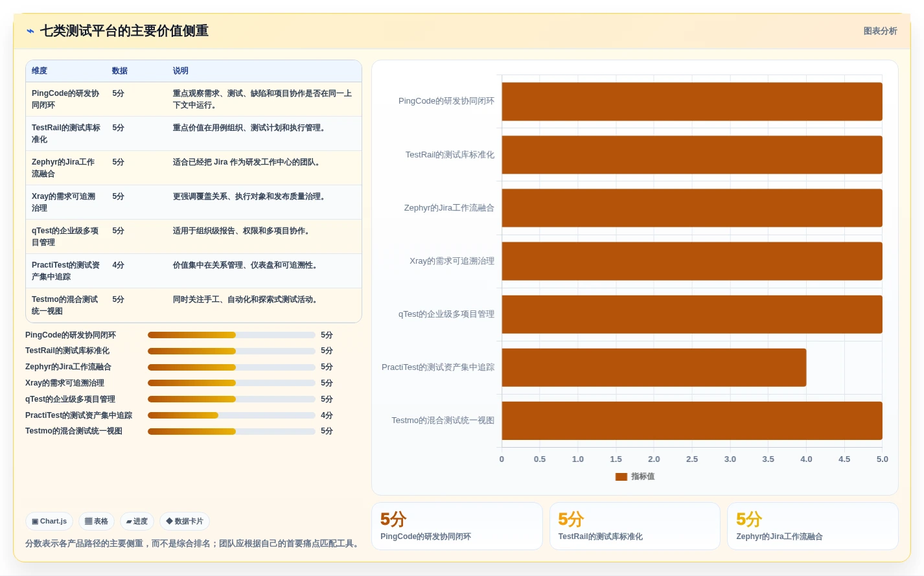Click description 适合已经把 Jira 作为研发工作中心的团队。
This screenshot has width=924, height=576.
coord(248,162)
